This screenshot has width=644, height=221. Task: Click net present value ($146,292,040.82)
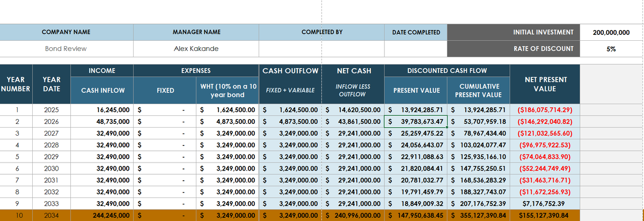(545, 121)
